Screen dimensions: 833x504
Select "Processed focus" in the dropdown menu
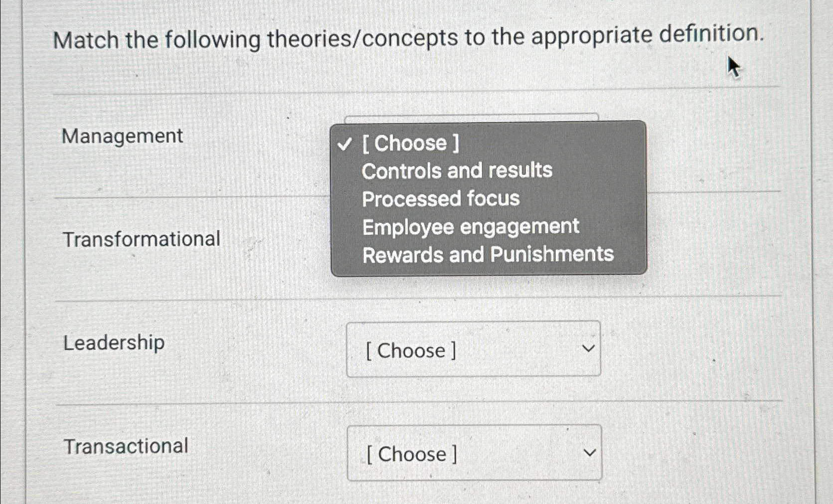tap(441, 199)
